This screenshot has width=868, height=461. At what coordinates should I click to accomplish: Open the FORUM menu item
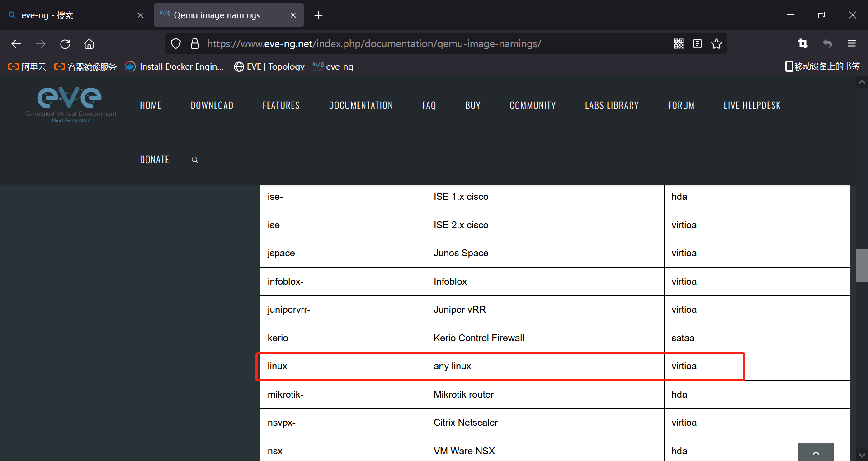[681, 106]
